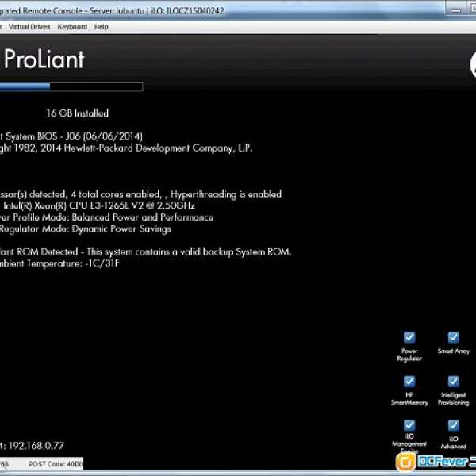
Task: Click the iLO Advanced checkmark icon
Action: (x=453, y=425)
